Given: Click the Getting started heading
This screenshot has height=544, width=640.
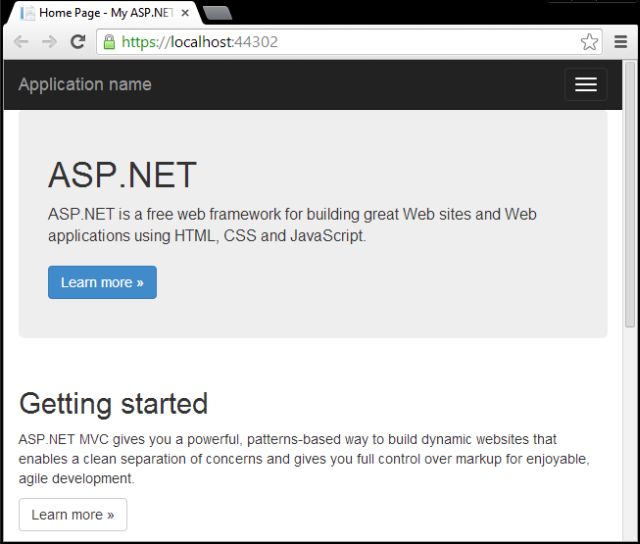Looking at the screenshot, I should [113, 404].
